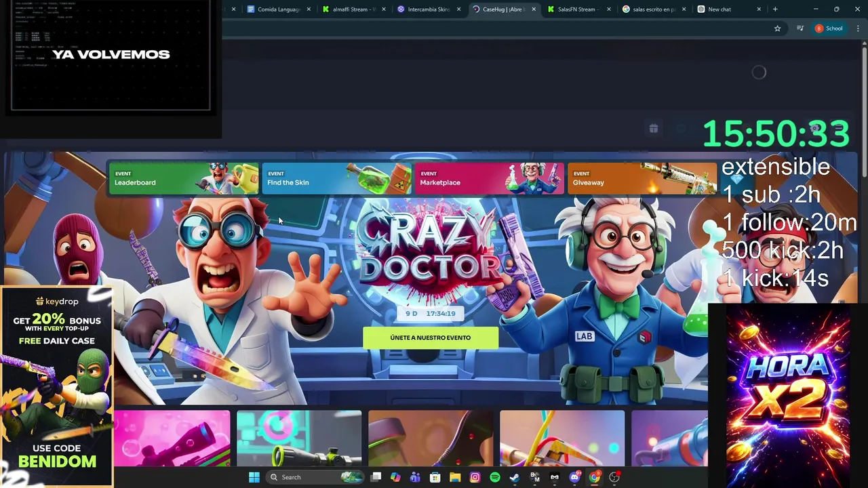The height and width of the screenshot is (488, 868).
Task: Open Task View from the taskbar
Action: [376, 477]
